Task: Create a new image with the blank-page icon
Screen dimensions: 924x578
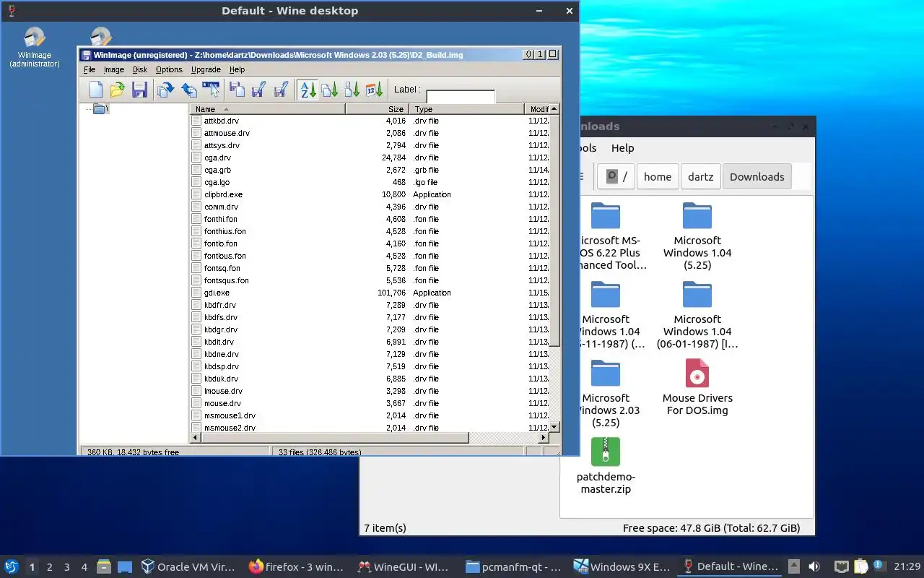Action: [x=96, y=90]
